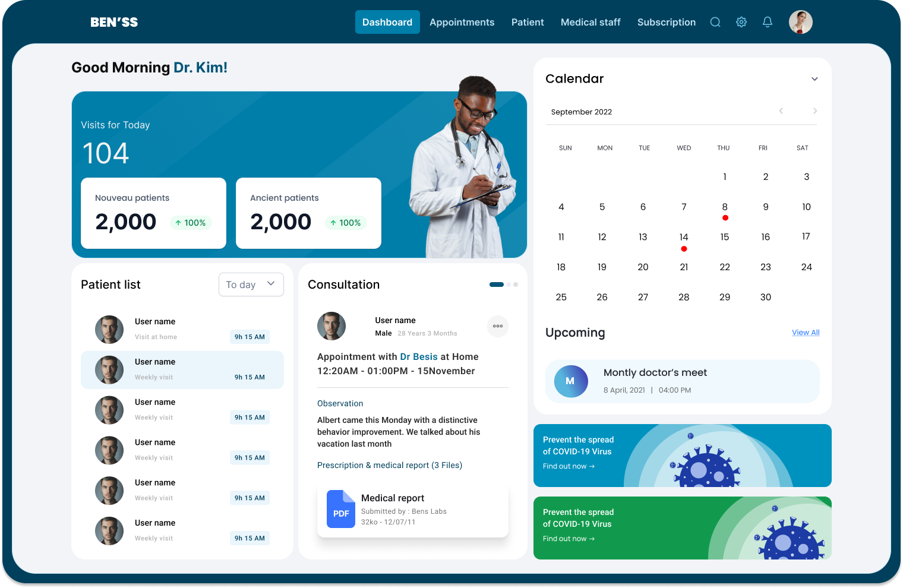Click Find out now on blue banner
Screen dimensions: 903x588
569,466
